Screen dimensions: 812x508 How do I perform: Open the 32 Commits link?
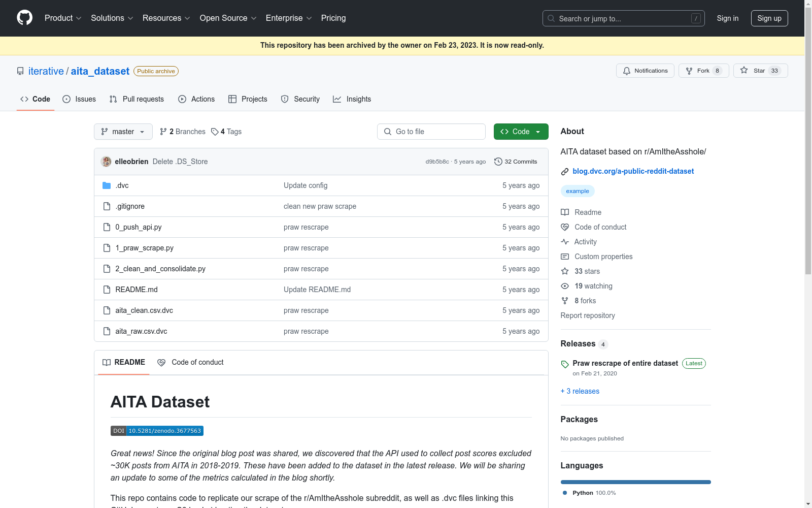click(x=516, y=162)
